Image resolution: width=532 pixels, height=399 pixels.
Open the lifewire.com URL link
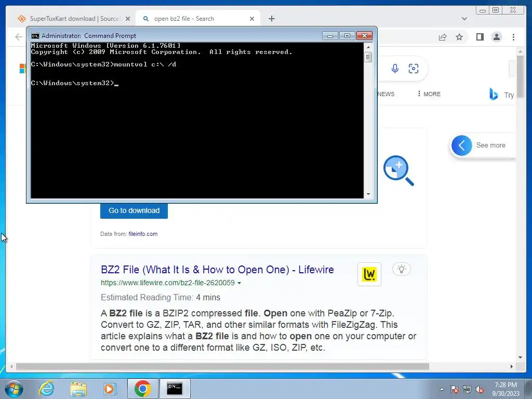tap(168, 283)
